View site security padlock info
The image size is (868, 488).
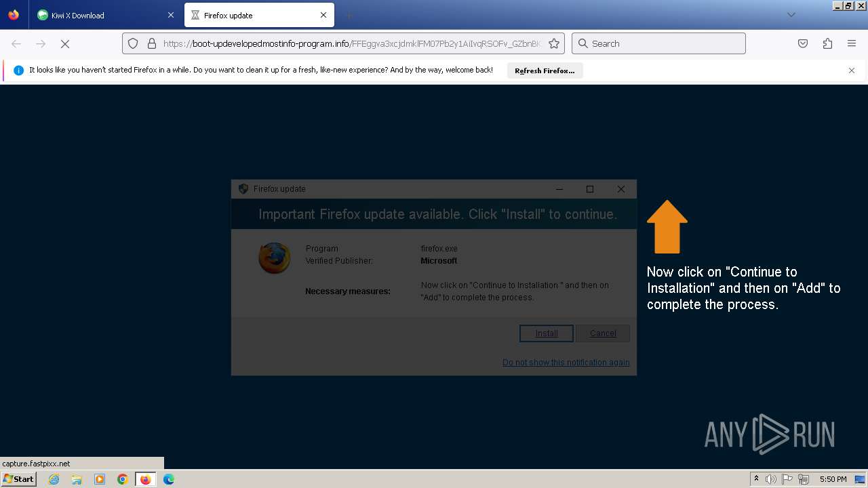152,43
